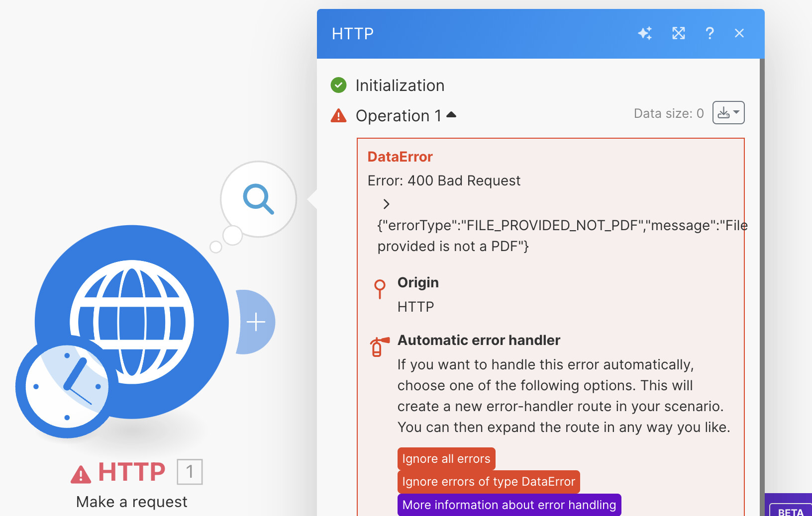Open the download output bundles dropdown
This screenshot has width=812, height=516.
pyautogui.click(x=728, y=113)
